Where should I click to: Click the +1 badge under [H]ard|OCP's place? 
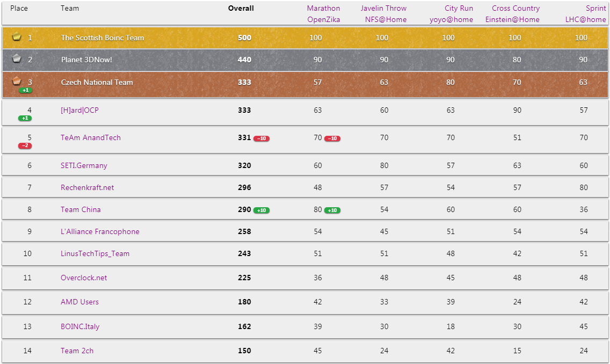[x=25, y=118]
